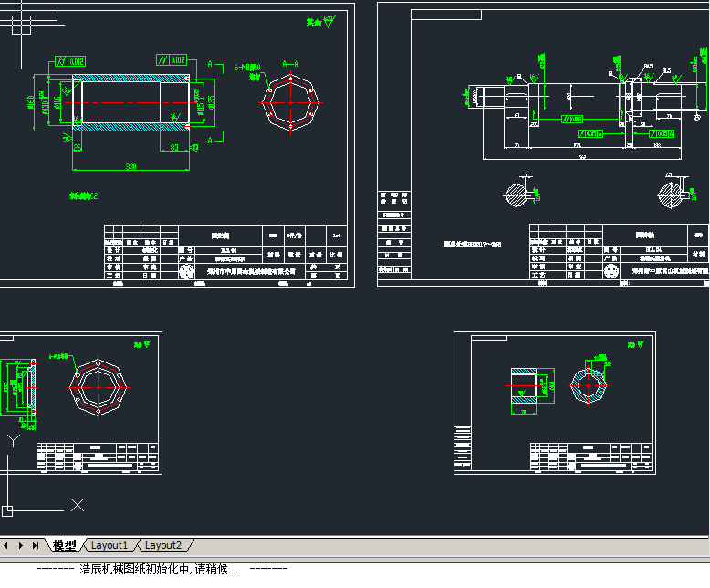Image resolution: width=710 pixels, height=588 pixels.
Task: Select the heat treatment note on the shaft drawing
Action: (x=473, y=244)
